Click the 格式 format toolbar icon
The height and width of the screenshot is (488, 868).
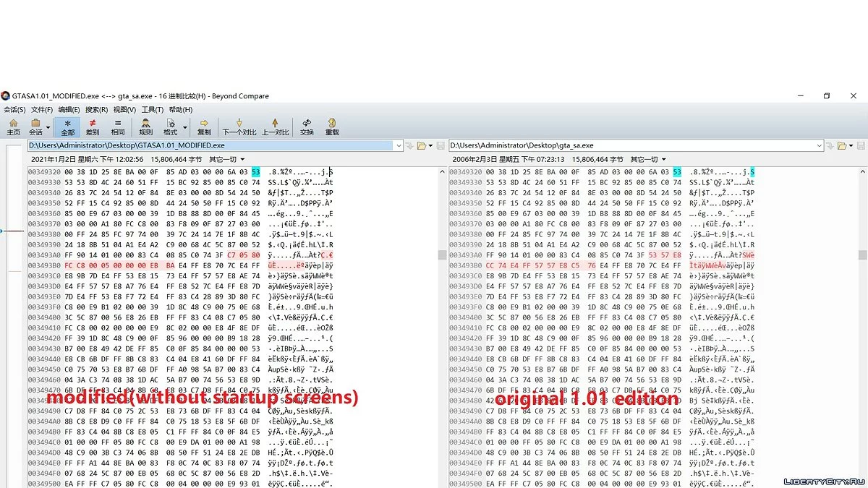170,127
